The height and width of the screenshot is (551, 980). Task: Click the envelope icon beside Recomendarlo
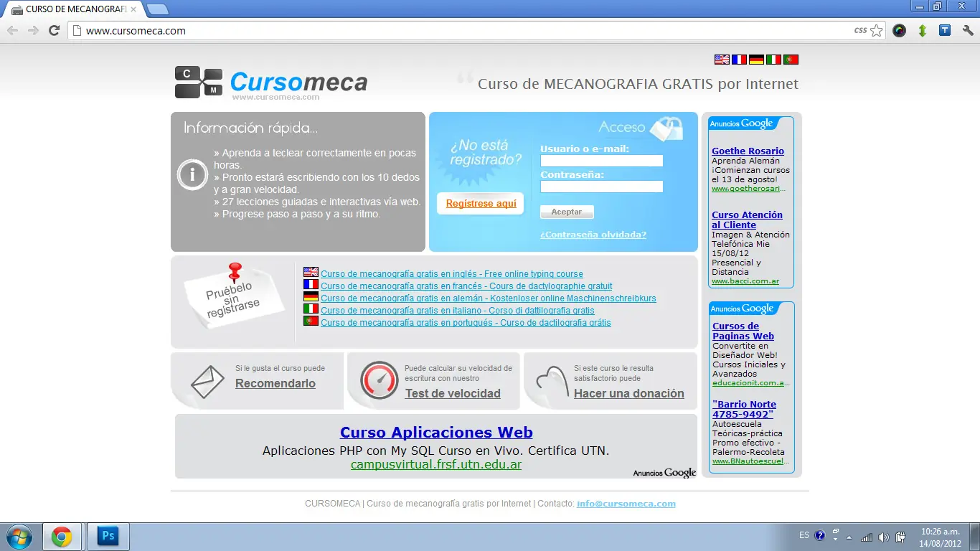point(207,382)
